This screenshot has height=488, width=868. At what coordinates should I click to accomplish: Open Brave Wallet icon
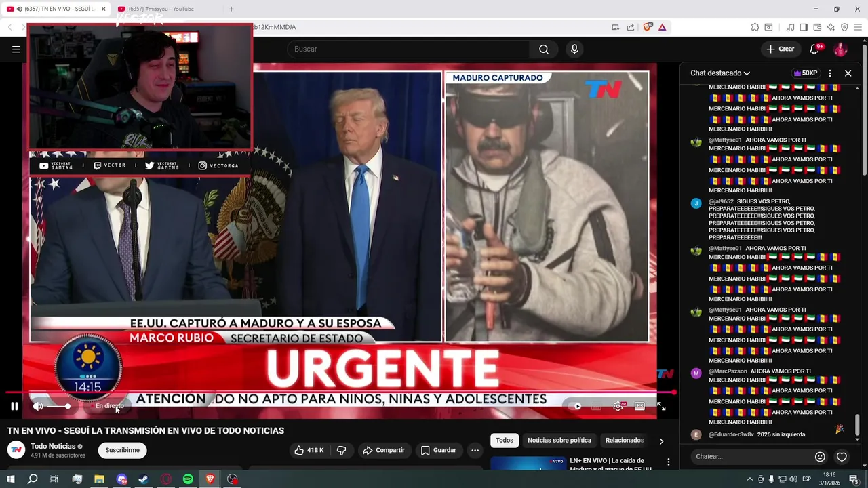(817, 27)
